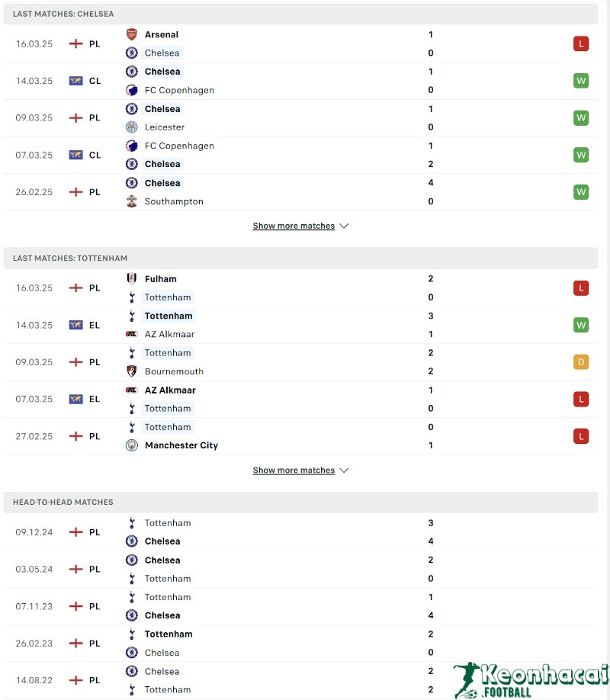Click the FC Copenhagen team logo

pyautogui.click(x=131, y=90)
